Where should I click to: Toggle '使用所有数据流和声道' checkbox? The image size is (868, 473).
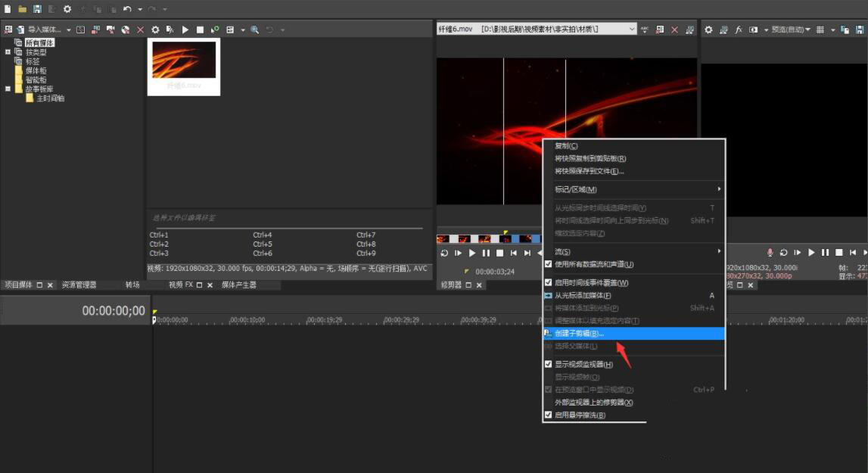pos(549,264)
